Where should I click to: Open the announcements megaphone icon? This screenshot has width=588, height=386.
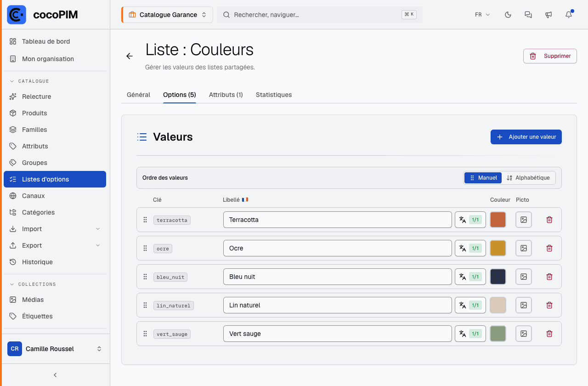pos(548,15)
